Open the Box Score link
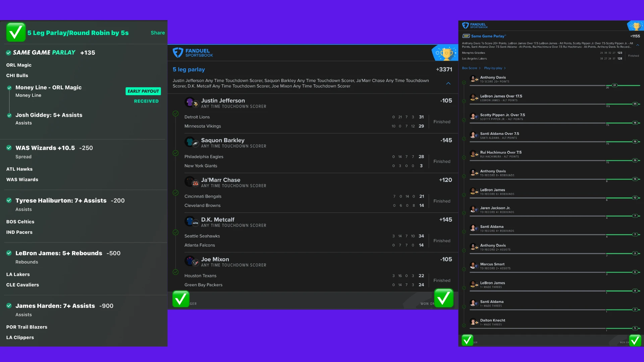 pyautogui.click(x=469, y=68)
